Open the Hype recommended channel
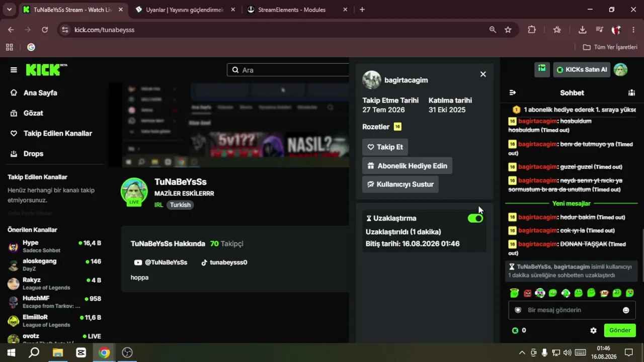 pos(54,246)
